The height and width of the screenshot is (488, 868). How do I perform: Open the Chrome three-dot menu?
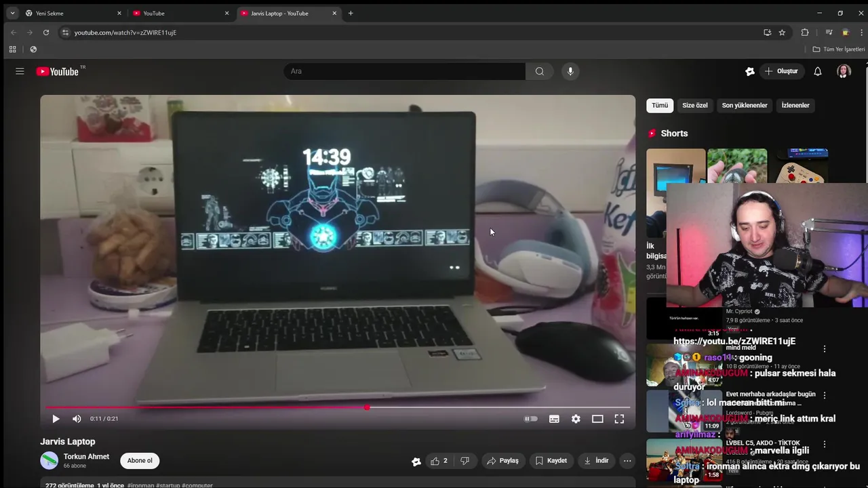tap(861, 33)
